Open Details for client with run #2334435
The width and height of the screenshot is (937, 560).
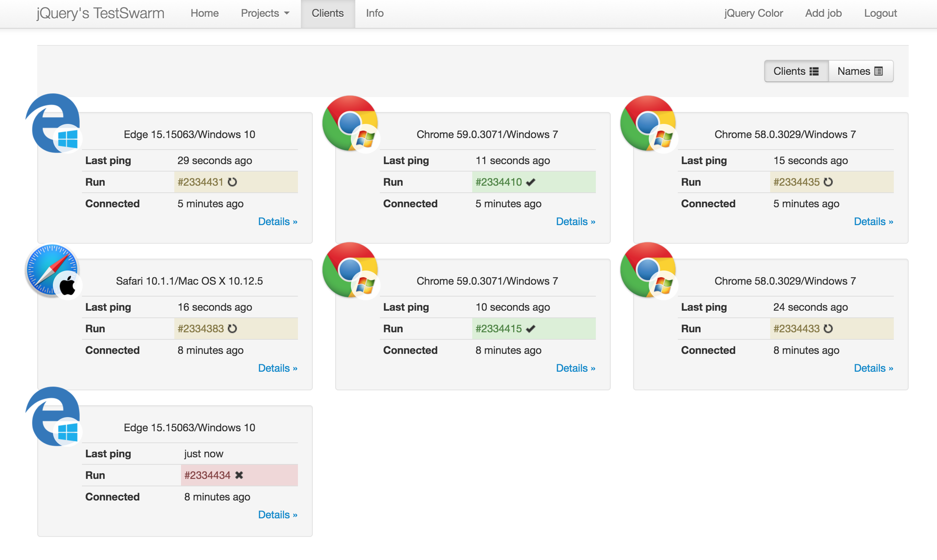click(x=874, y=221)
